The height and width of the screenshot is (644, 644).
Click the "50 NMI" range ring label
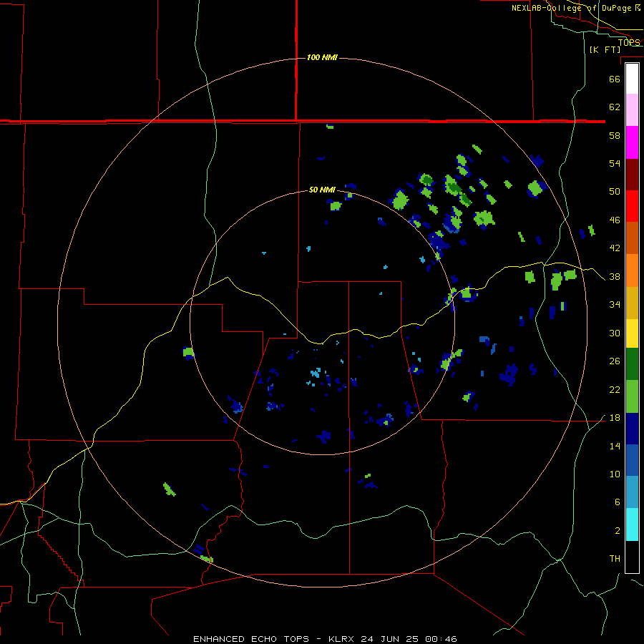pyautogui.click(x=322, y=190)
